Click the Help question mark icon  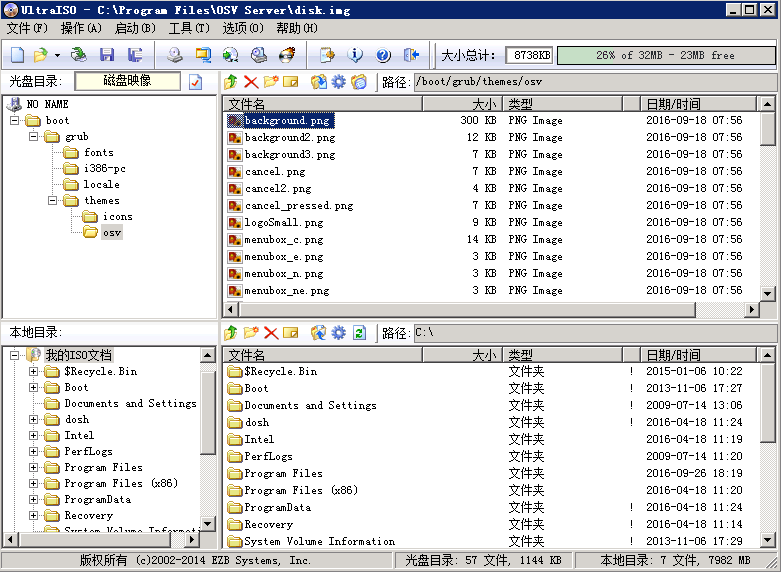coord(383,55)
